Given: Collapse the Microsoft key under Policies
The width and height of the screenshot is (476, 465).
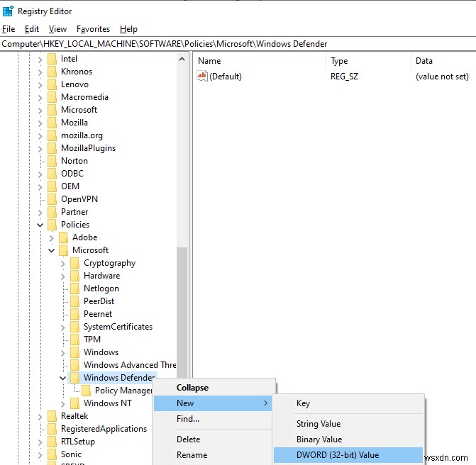Looking at the screenshot, I should click(51, 250).
